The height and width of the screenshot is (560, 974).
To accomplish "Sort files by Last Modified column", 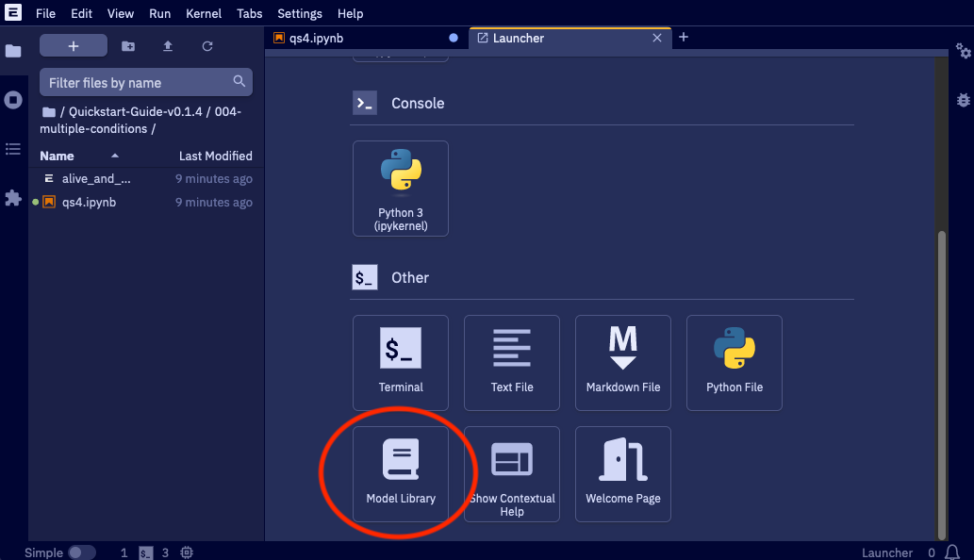I will pyautogui.click(x=216, y=156).
